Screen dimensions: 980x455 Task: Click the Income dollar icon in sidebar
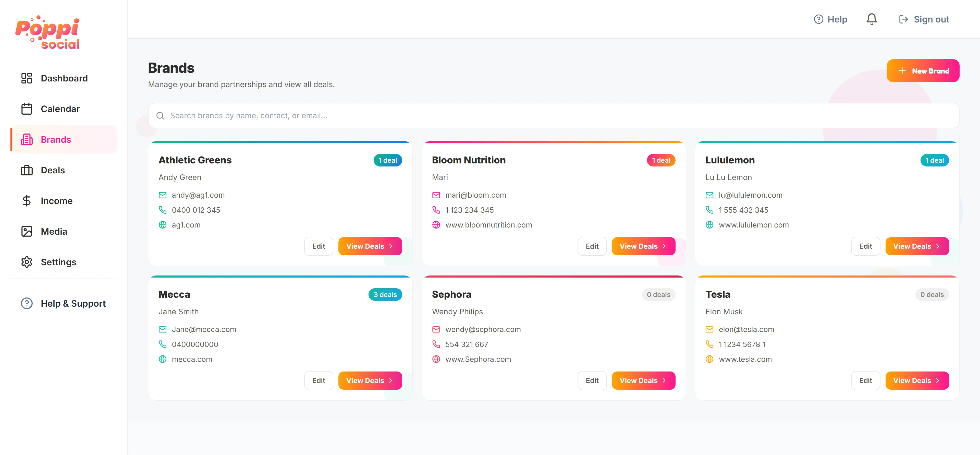(x=27, y=201)
